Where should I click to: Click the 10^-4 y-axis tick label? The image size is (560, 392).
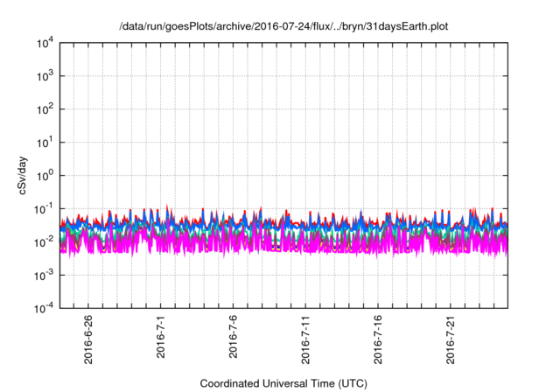click(45, 309)
